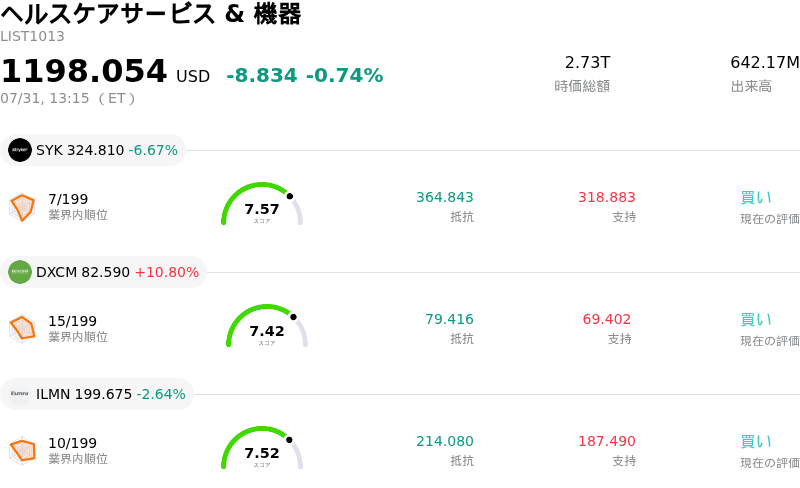This screenshot has width=800, height=488.
Task: Open ILMN orange radar chart icon
Action: click(x=22, y=451)
